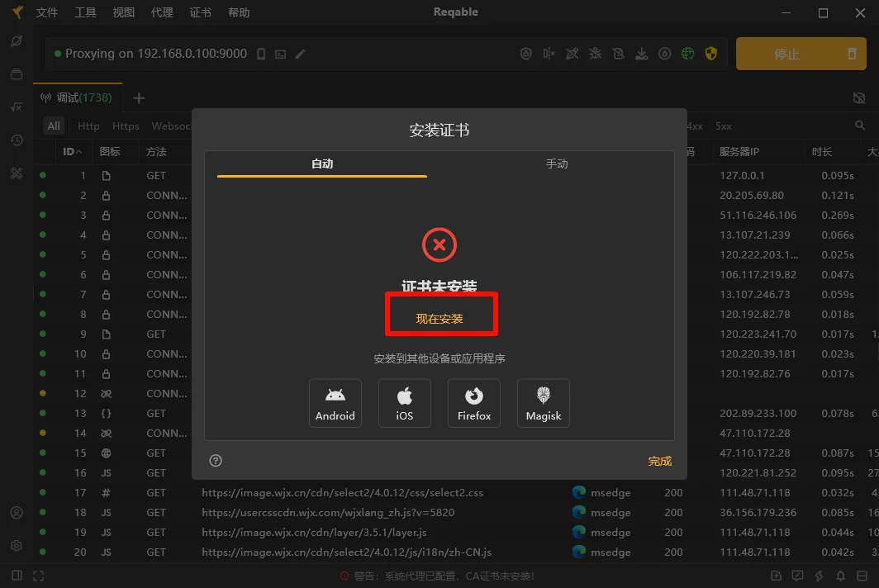879x588 pixels.
Task: Click the help question mark icon in dialog
Action: click(216, 461)
